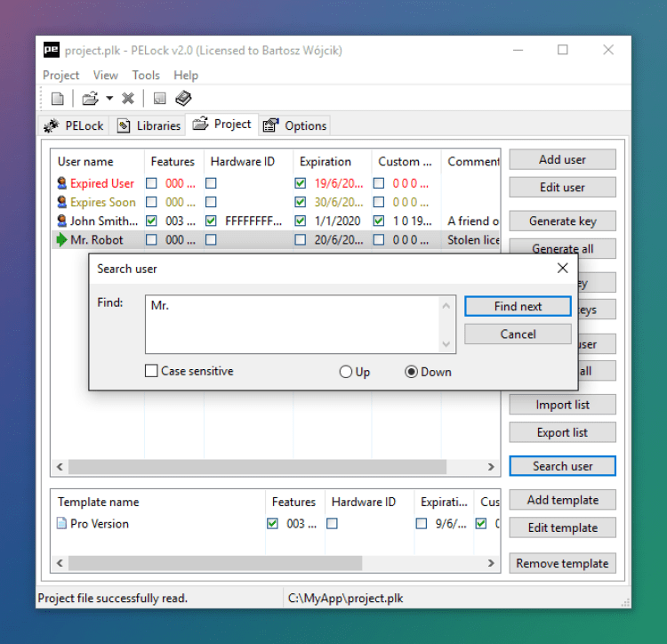Open the Project menu
This screenshot has height=644, width=667.
pyautogui.click(x=60, y=76)
